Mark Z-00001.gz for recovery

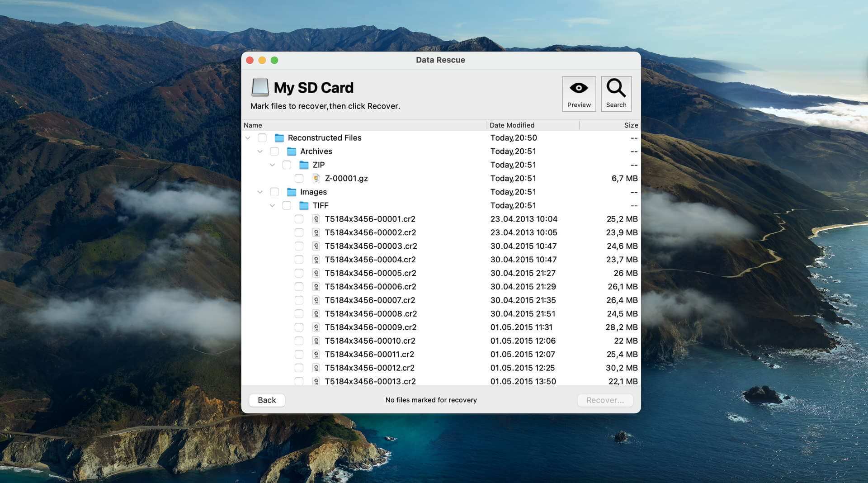tap(299, 179)
